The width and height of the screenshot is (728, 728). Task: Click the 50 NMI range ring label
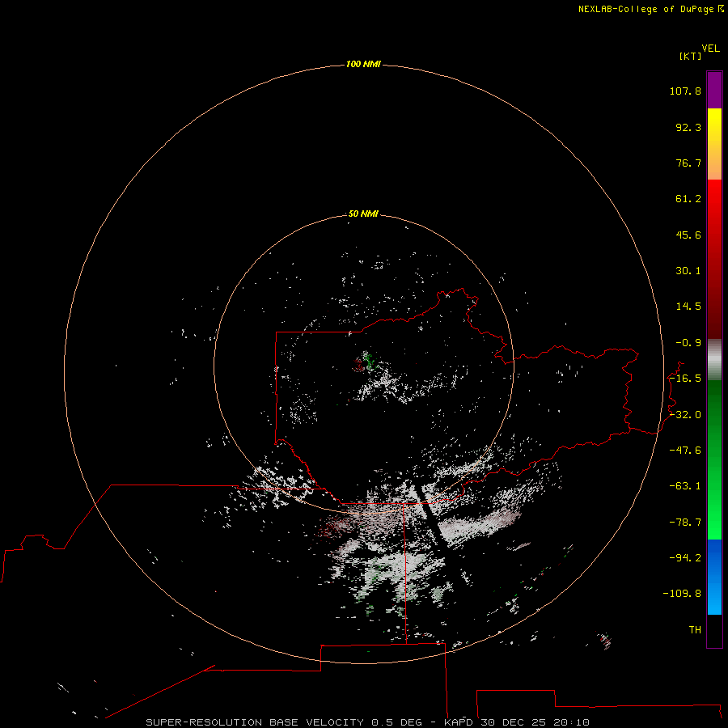[x=363, y=214]
